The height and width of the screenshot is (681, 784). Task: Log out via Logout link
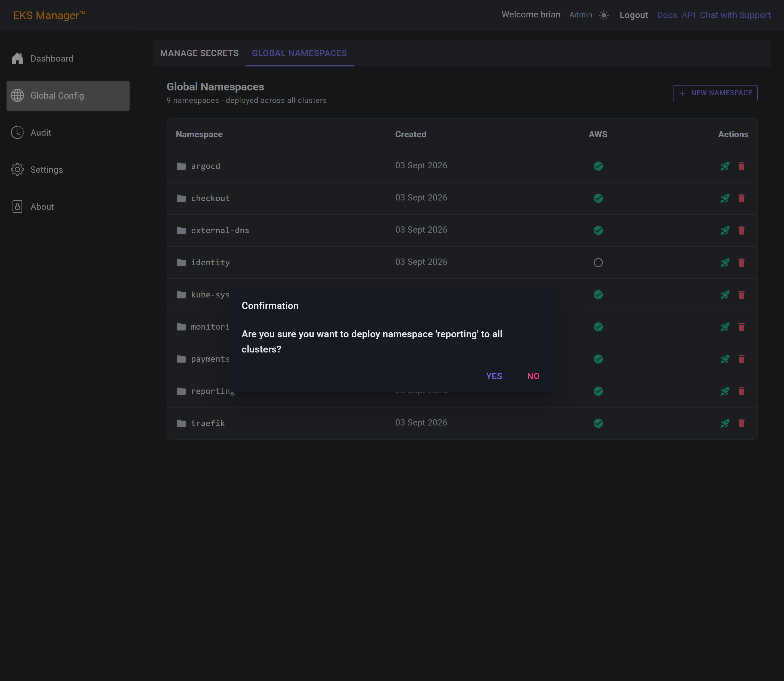(633, 15)
